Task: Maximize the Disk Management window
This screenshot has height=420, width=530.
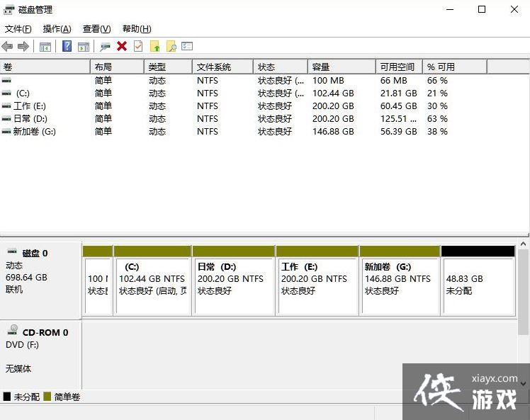Action: click(x=482, y=9)
